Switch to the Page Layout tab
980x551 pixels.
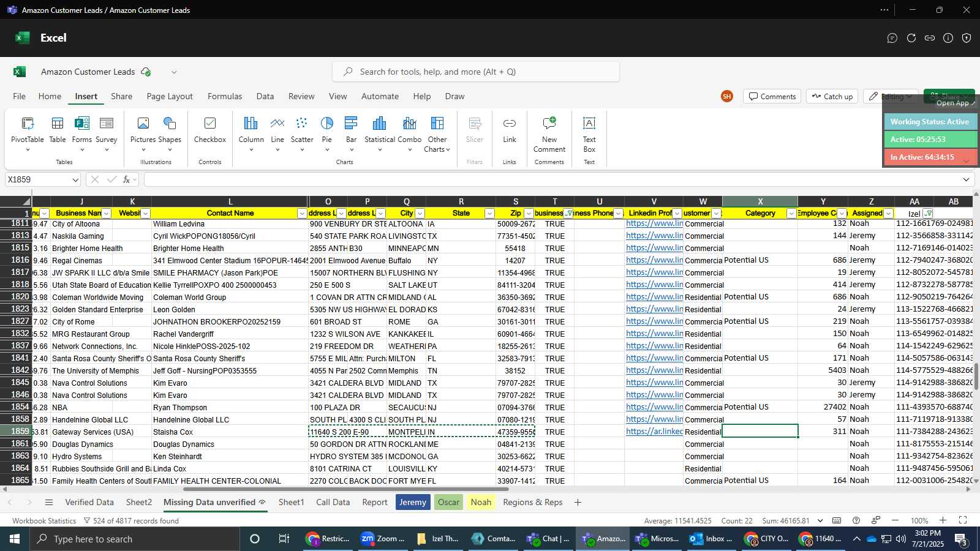pos(170,96)
